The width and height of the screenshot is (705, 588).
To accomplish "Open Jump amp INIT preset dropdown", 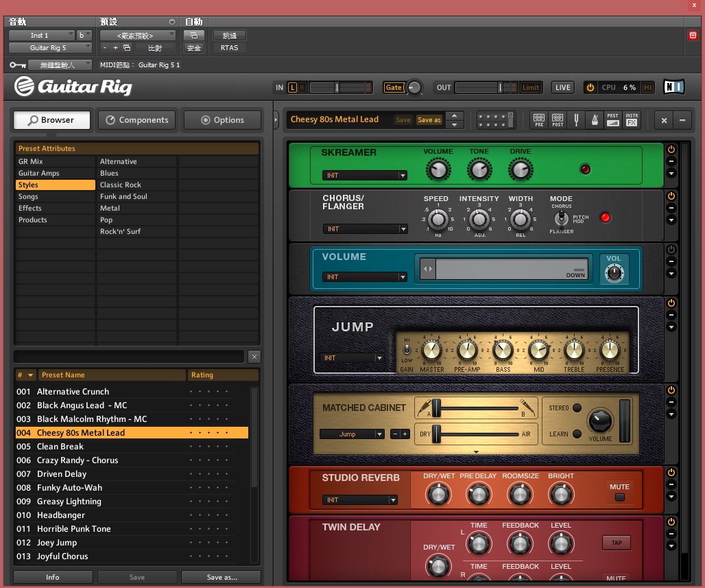I will 352,358.
